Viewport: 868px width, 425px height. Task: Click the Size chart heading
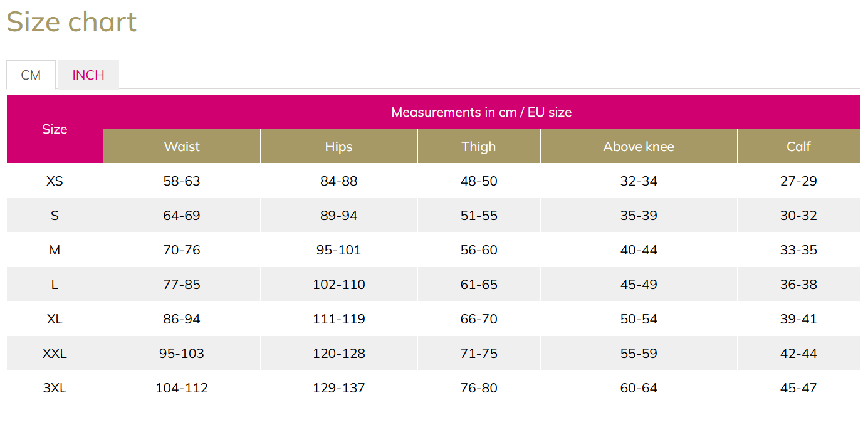pos(71,23)
